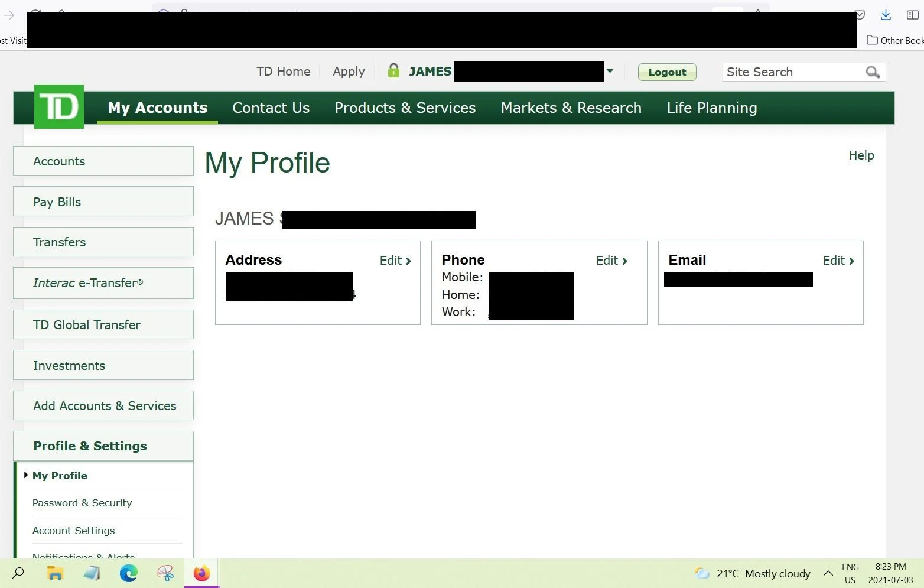Image resolution: width=924 pixels, height=588 pixels.
Task: Click the Site Search magnifier icon
Action: click(x=873, y=72)
